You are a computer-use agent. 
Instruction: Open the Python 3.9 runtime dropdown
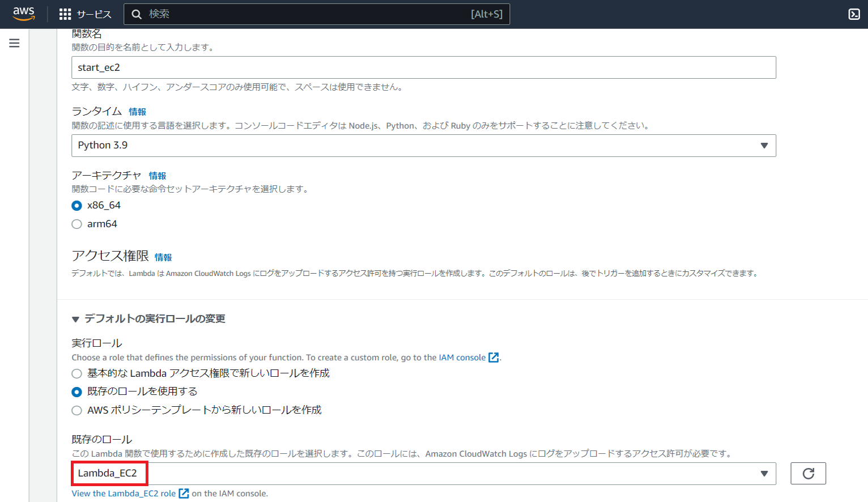[423, 146]
